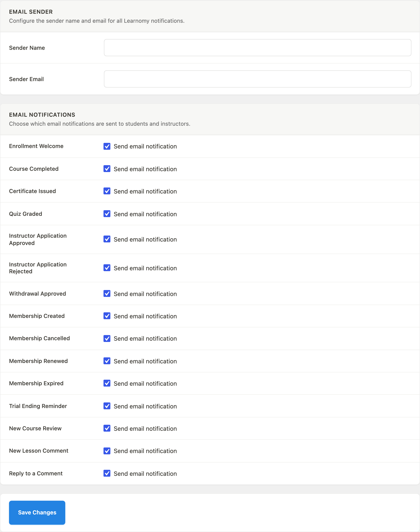Viewport: 420px width, 532px height.
Task: Click 'Send email notification' text in Quiz Graded row
Action: click(145, 214)
